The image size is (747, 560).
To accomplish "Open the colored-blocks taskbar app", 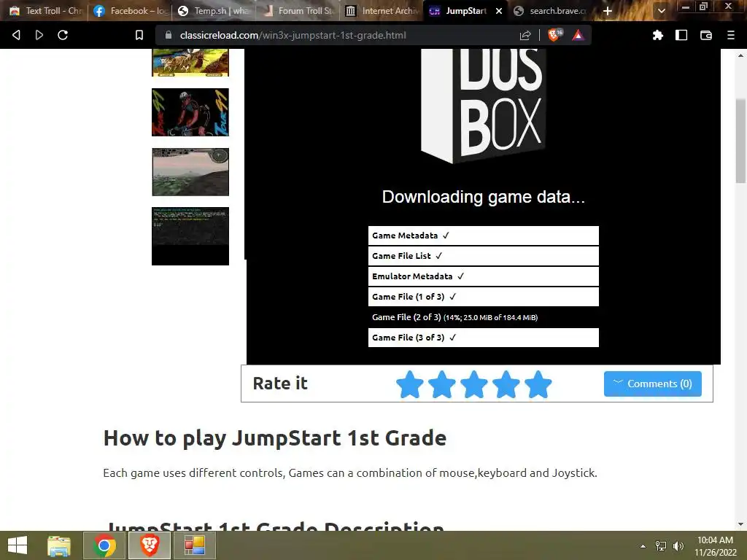I will 194,545.
